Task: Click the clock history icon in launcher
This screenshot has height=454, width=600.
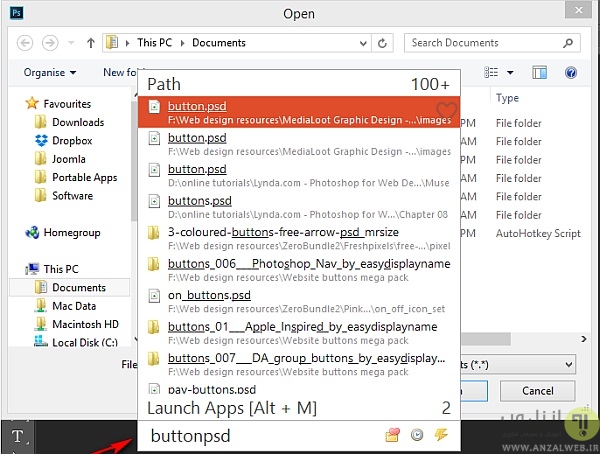Action: tap(416, 435)
